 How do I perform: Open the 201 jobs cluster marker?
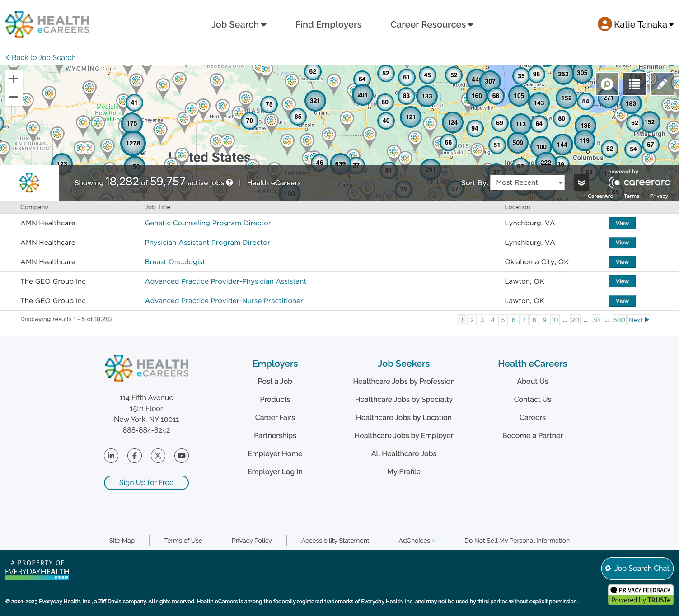362,95
